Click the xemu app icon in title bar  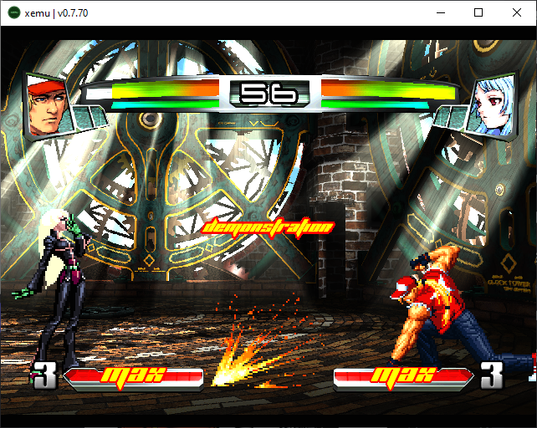[14, 13]
